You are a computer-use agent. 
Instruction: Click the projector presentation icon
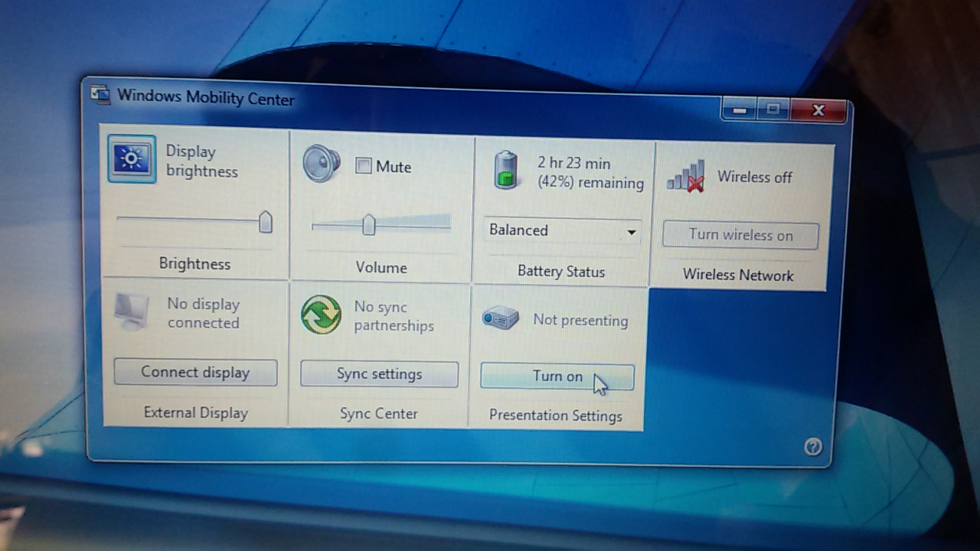coord(501,318)
